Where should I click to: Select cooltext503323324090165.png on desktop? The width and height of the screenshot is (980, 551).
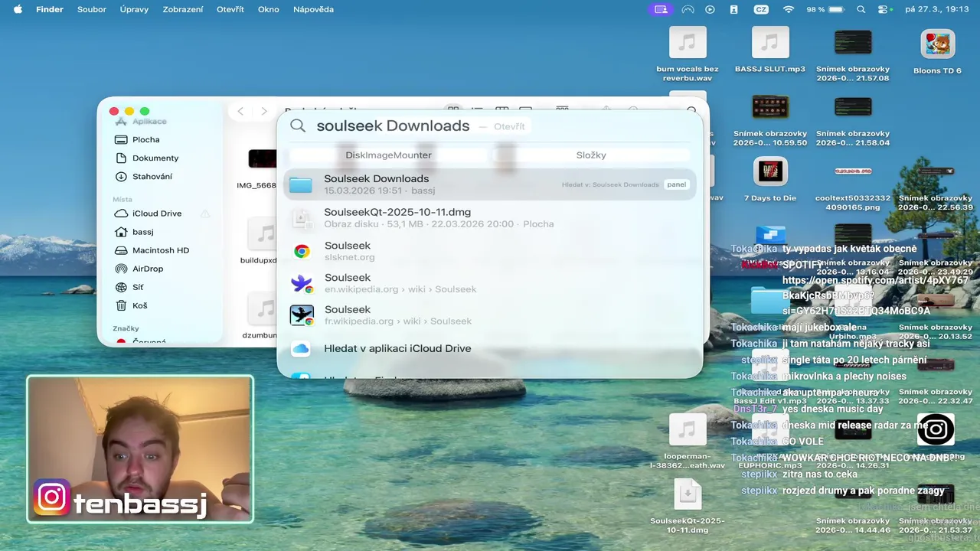pos(853,171)
